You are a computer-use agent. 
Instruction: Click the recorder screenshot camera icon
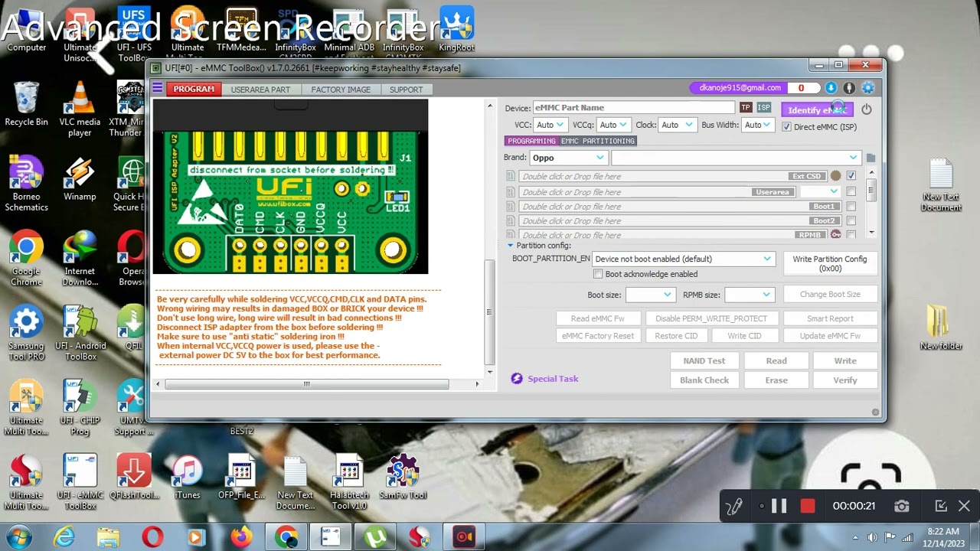pyautogui.click(x=902, y=506)
